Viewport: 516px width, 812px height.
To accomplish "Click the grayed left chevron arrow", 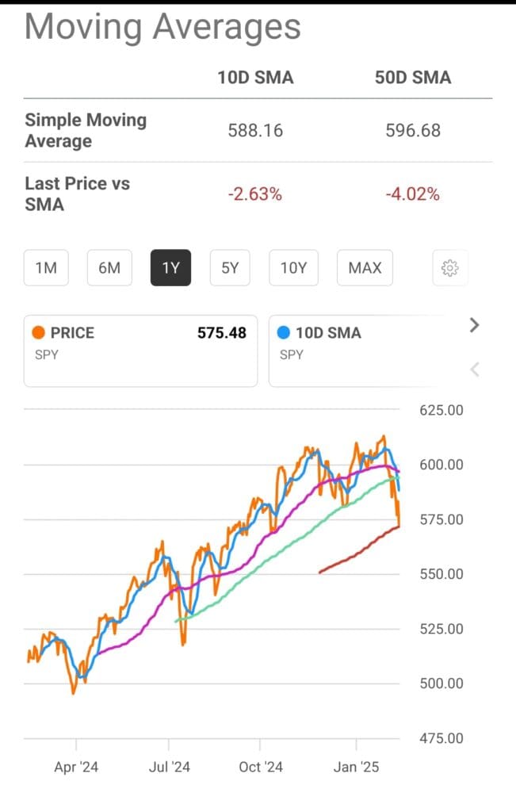I will pos(473,369).
